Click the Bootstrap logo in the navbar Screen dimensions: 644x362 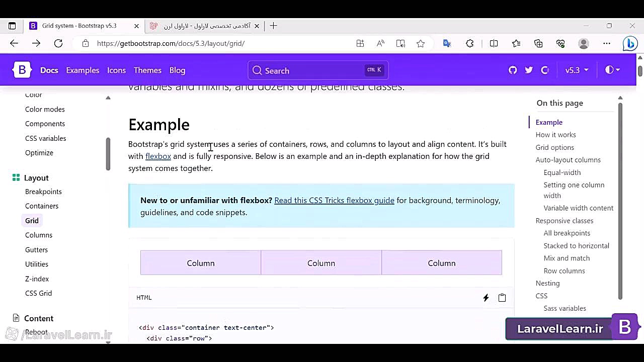tap(22, 70)
